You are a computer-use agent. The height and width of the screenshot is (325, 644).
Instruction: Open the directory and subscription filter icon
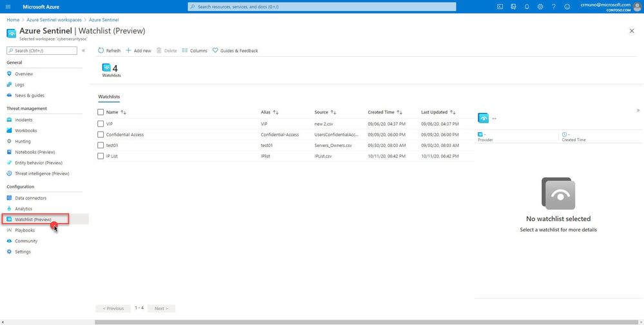pos(513,6)
